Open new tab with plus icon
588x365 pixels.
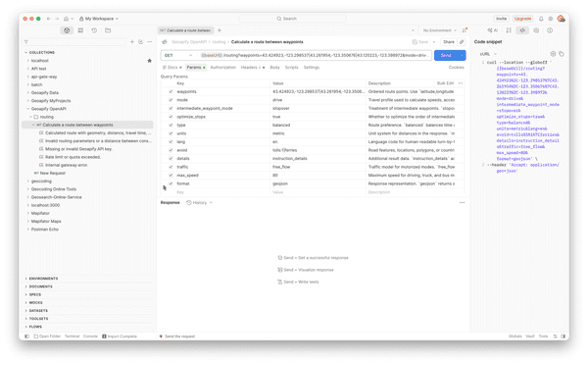tap(220, 30)
